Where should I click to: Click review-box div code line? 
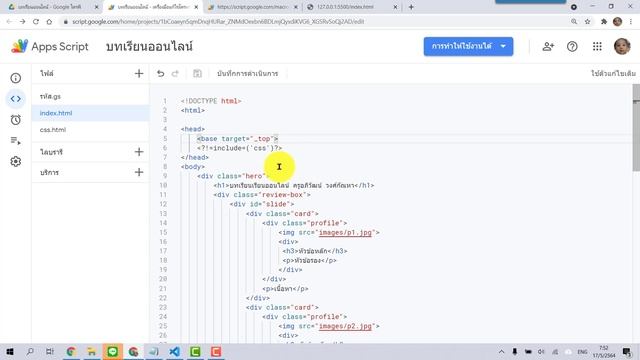click(x=262, y=195)
